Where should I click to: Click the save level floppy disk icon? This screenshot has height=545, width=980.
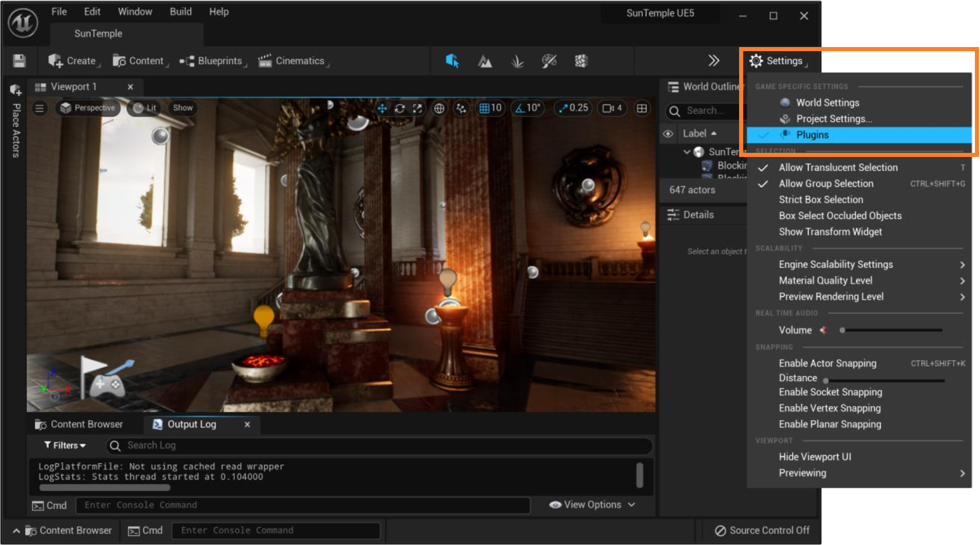click(x=19, y=61)
